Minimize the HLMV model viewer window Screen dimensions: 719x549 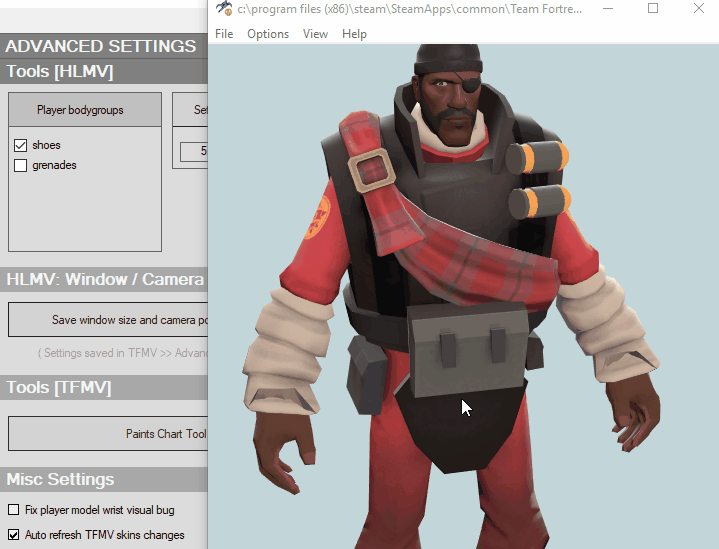(x=608, y=8)
